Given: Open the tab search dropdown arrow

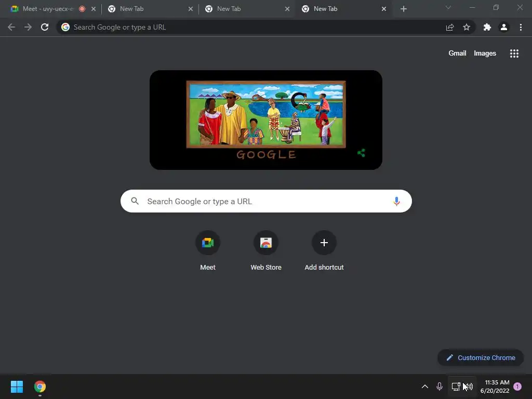Looking at the screenshot, I should point(448,7).
